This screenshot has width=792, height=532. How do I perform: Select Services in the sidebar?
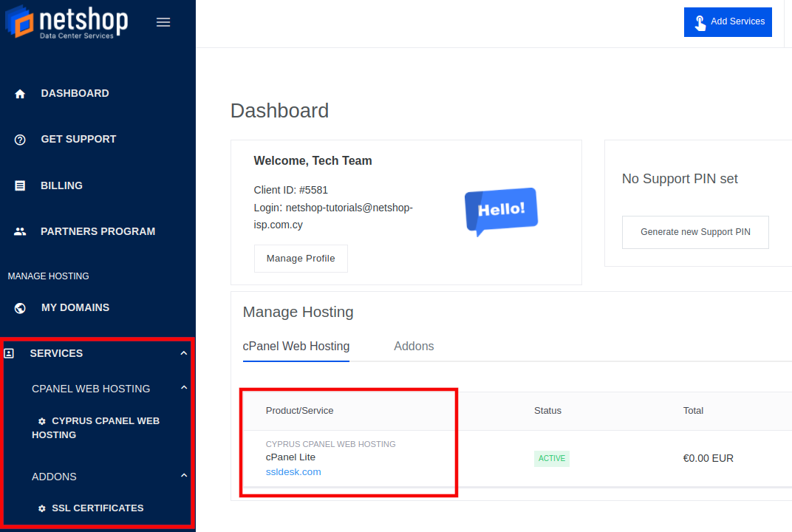(x=56, y=353)
